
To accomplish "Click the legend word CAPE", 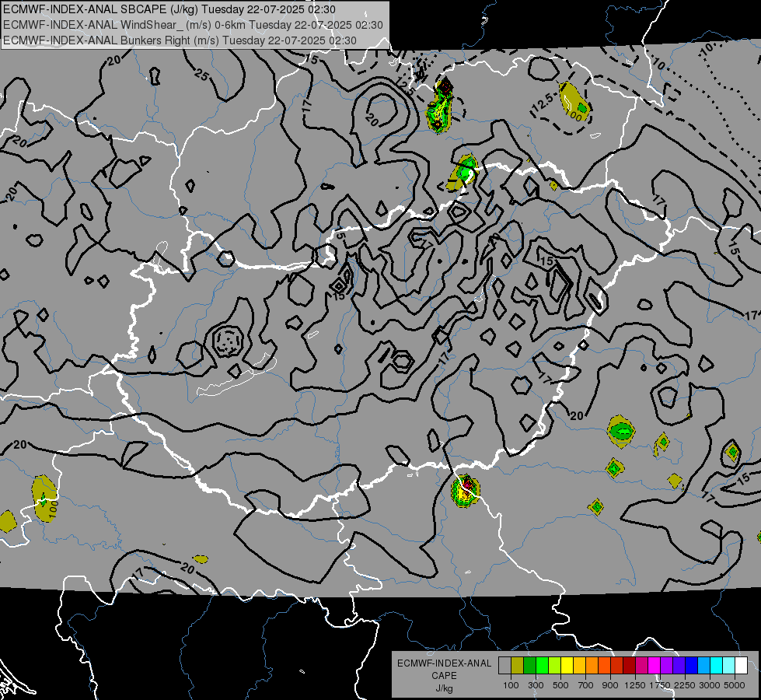I will point(444,676).
